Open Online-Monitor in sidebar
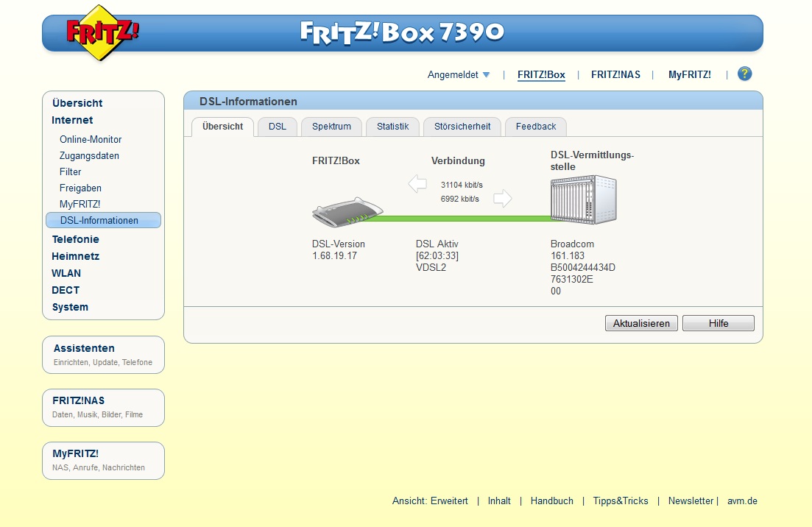The image size is (812, 527). coord(91,139)
